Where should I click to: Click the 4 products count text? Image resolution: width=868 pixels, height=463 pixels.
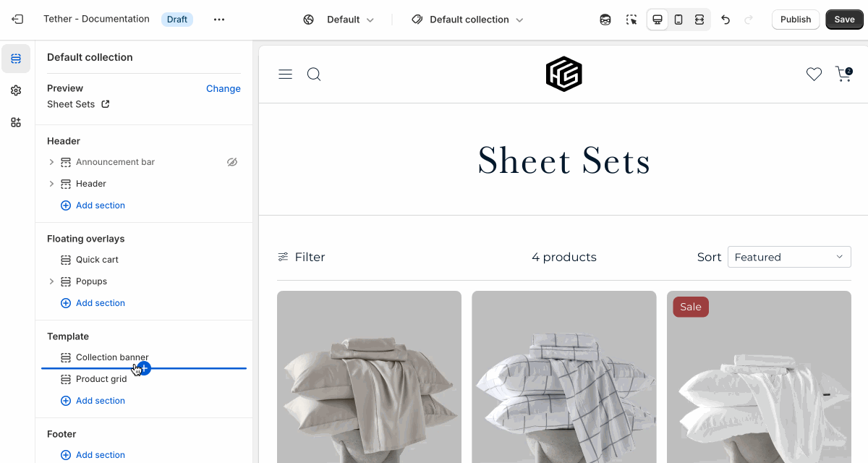coord(564,257)
